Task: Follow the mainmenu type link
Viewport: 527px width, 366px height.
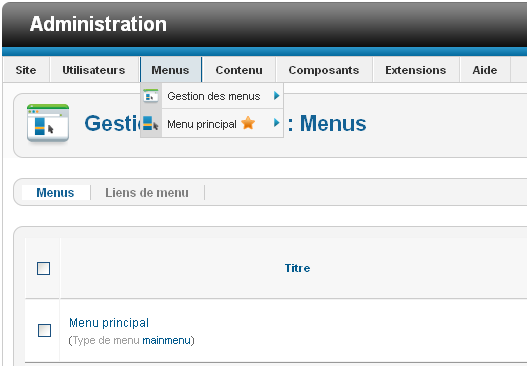Action: tap(166, 340)
